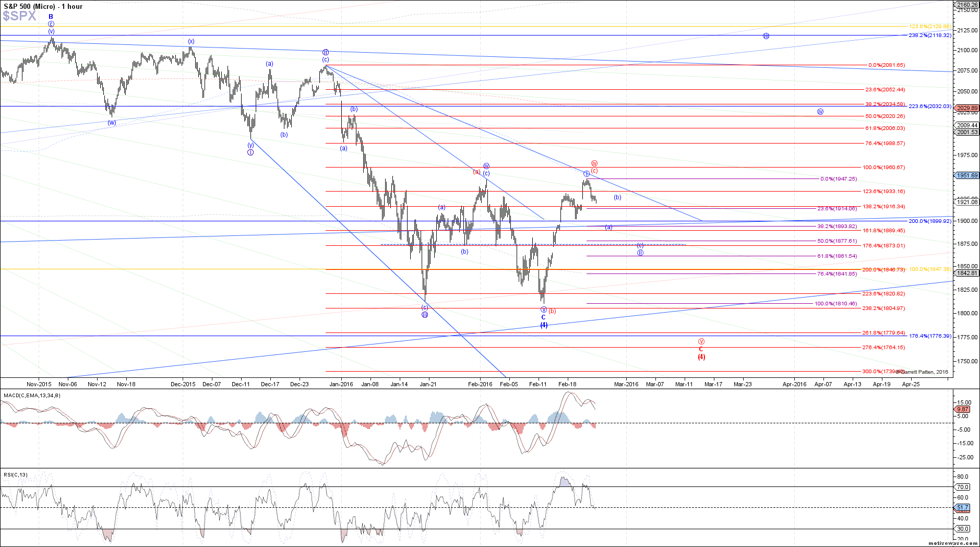Click the Nov-2015 date on time axis
The width and height of the screenshot is (980, 547).
(39, 384)
